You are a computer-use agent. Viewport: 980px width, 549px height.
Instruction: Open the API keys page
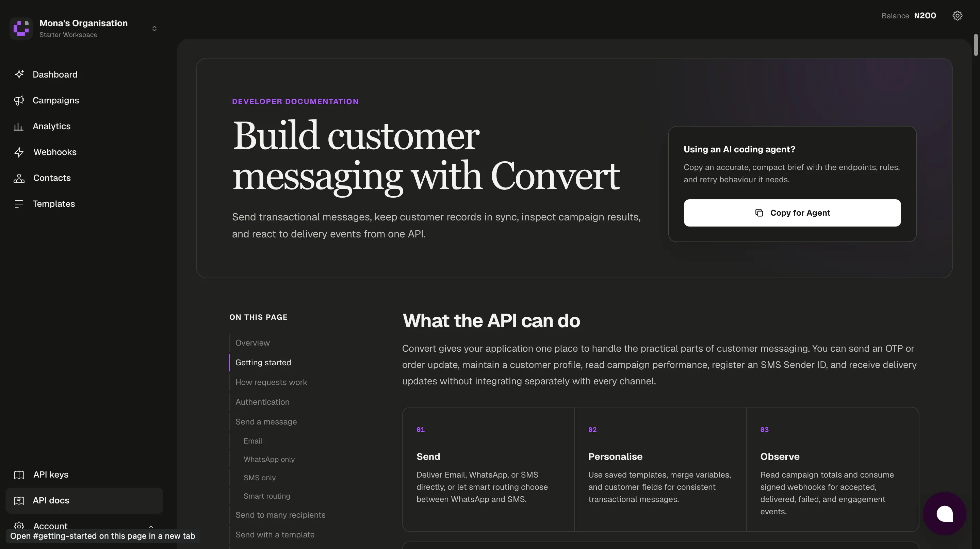point(84,475)
